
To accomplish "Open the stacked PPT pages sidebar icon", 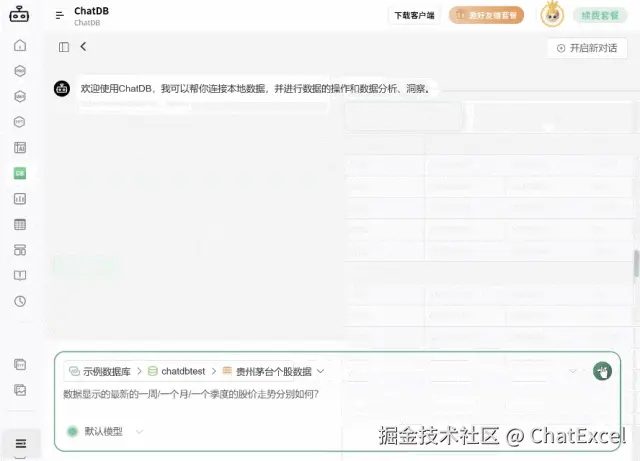I will tap(20, 364).
